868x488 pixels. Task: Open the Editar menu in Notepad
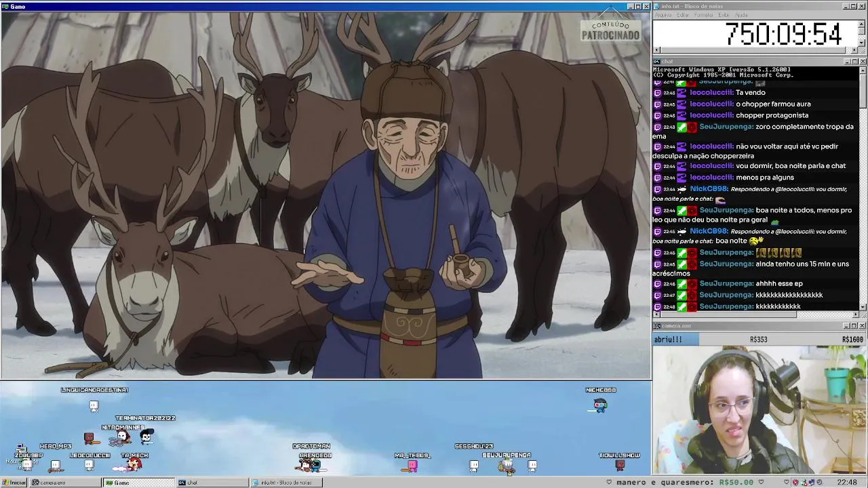tap(683, 15)
